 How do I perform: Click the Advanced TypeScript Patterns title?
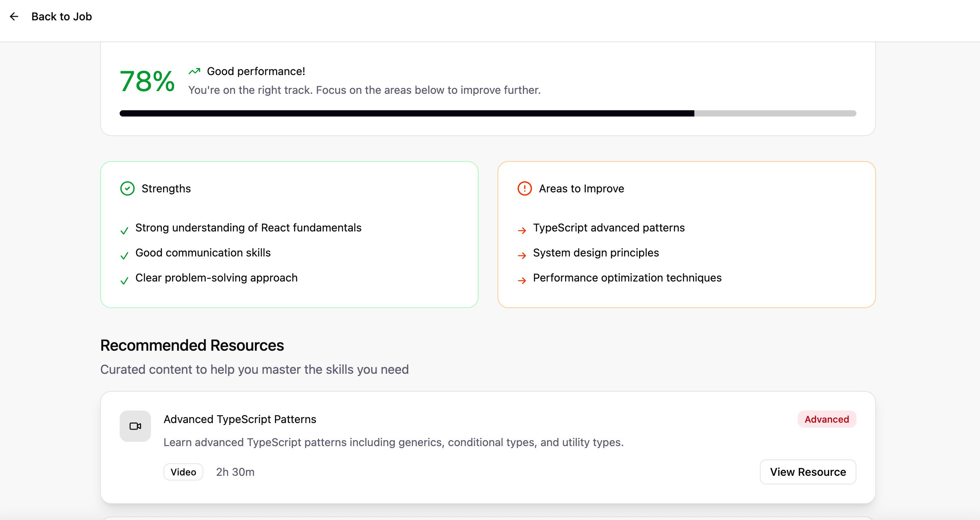coord(240,419)
